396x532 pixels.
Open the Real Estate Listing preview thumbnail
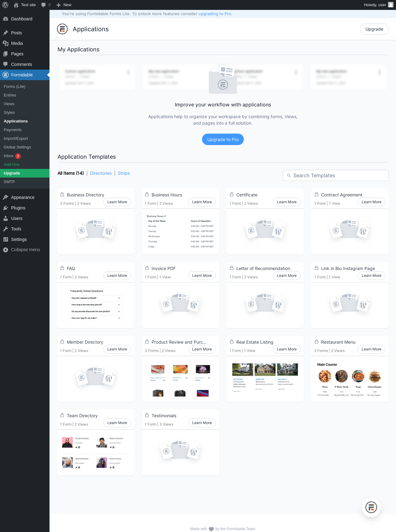pos(265,379)
